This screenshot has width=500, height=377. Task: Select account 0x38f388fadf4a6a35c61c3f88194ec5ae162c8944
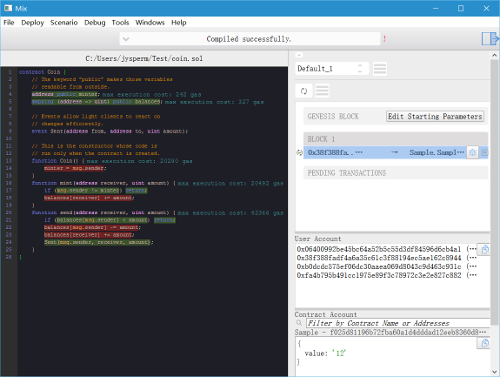click(387, 258)
